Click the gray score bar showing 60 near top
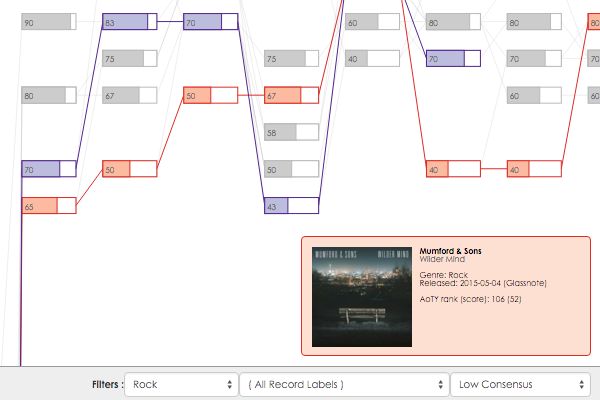 pos(372,21)
